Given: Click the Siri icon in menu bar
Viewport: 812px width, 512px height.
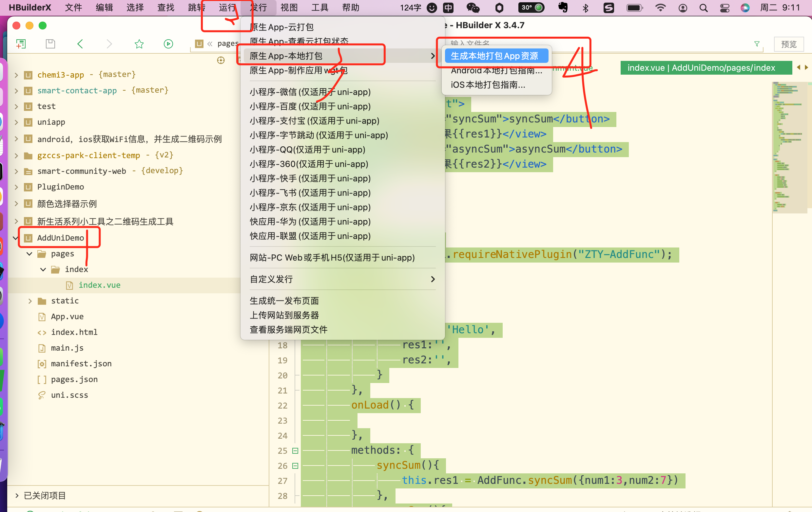Looking at the screenshot, I should 745,8.
